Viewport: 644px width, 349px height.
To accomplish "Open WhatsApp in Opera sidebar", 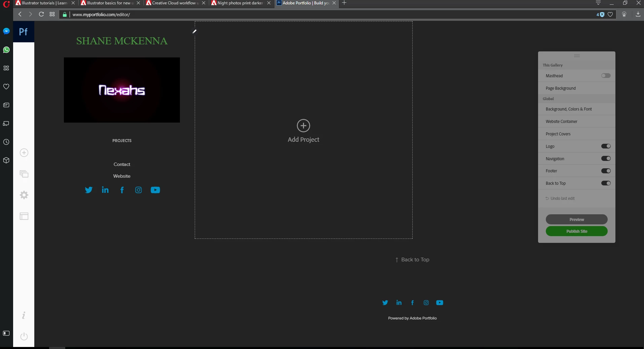I will point(6,50).
